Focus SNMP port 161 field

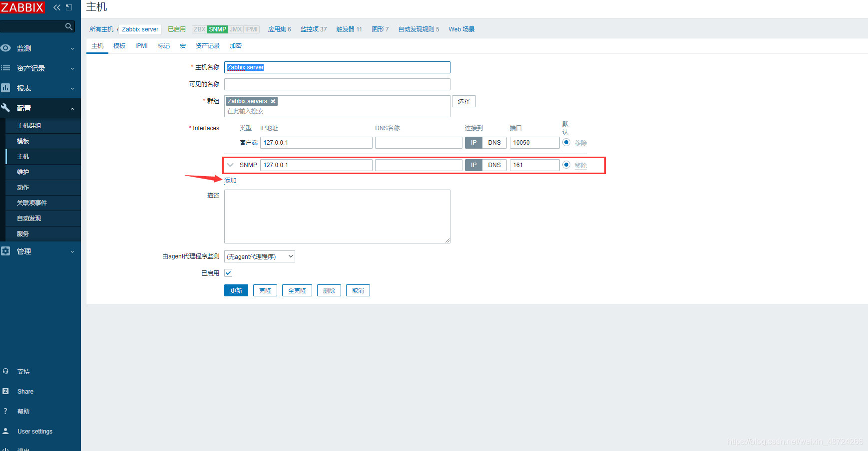[x=534, y=165]
